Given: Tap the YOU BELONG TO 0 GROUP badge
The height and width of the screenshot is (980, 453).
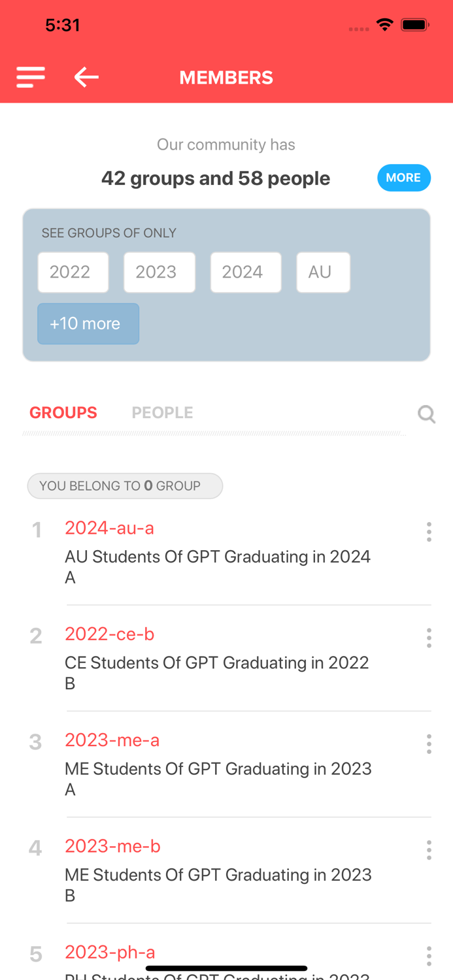Looking at the screenshot, I should click(x=125, y=485).
